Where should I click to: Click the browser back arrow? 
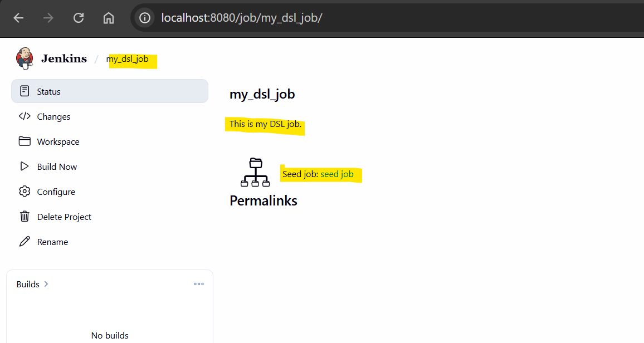(18, 18)
